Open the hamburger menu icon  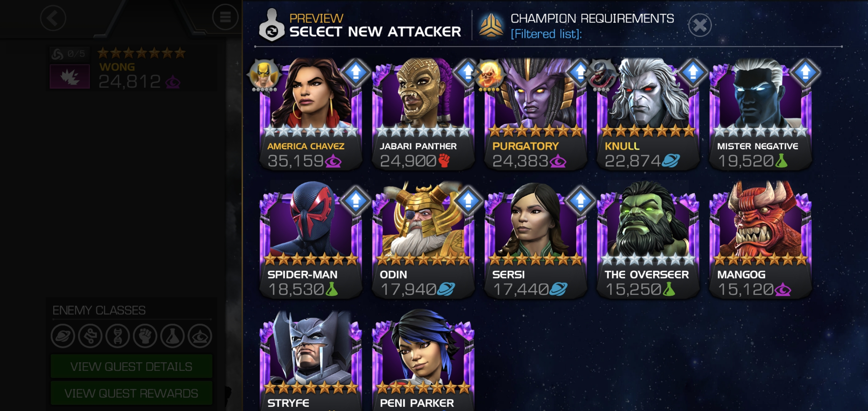(x=225, y=17)
